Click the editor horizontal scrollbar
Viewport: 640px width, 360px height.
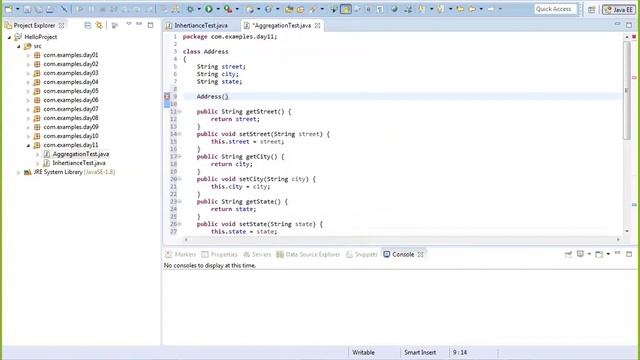pyautogui.click(x=401, y=240)
